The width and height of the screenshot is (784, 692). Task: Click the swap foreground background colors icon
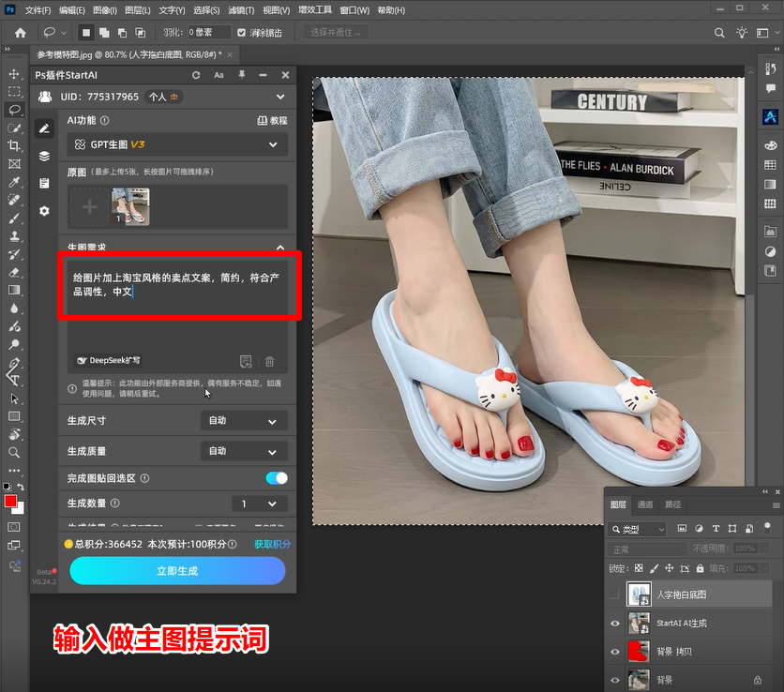click(21, 487)
